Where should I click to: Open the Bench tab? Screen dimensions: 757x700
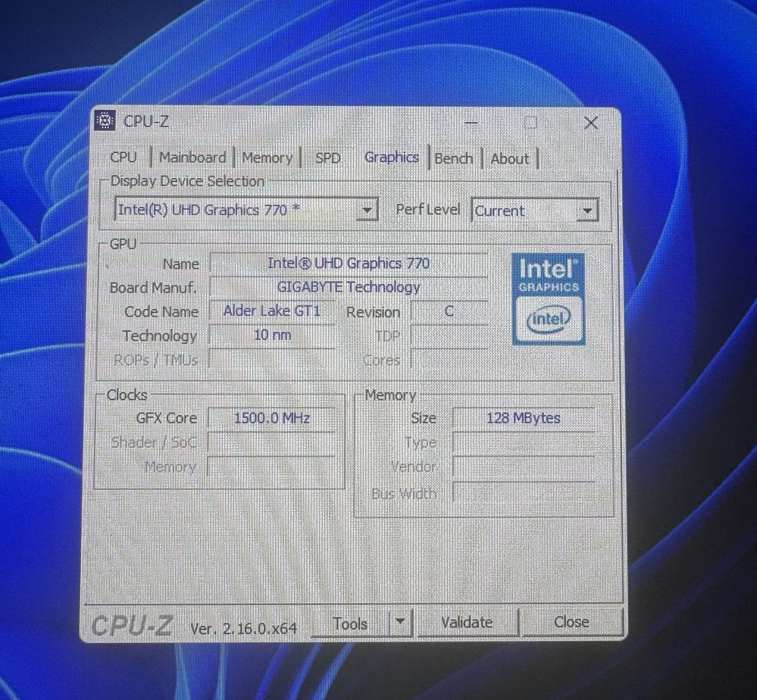[454, 158]
